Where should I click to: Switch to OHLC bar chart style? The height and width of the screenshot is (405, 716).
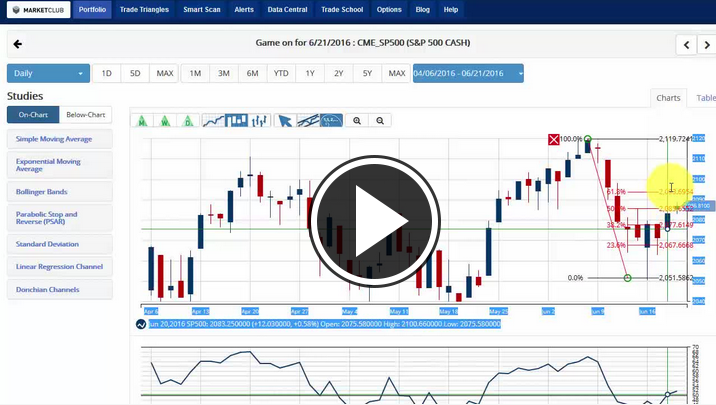pos(259,121)
